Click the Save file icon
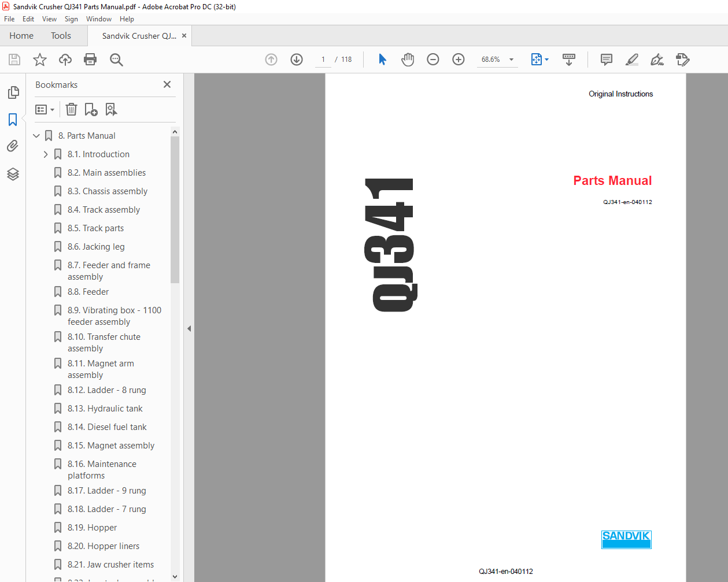This screenshot has height=582, width=728. tap(14, 60)
